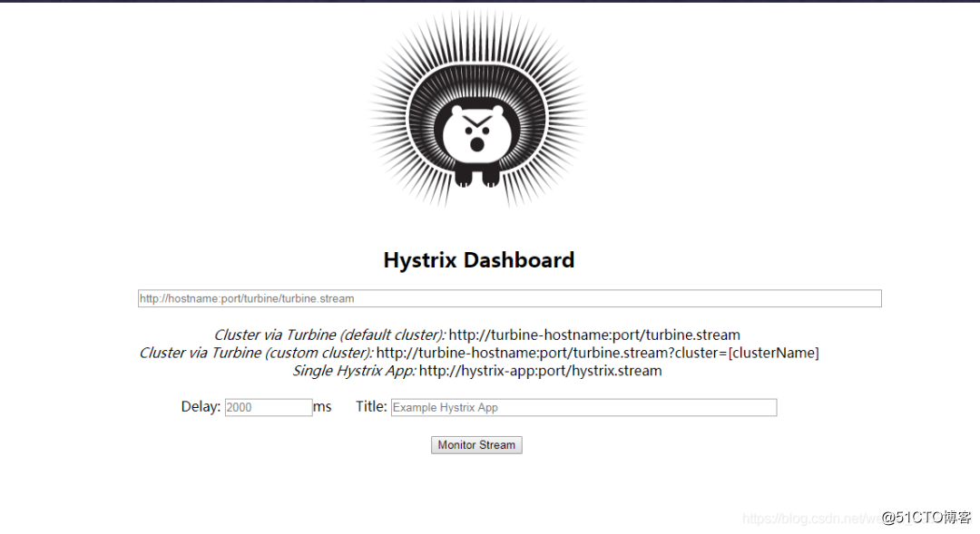Click the 'Cluster via Turbine (custom cluster):' label
This screenshot has width=980, height=534.
click(x=256, y=353)
